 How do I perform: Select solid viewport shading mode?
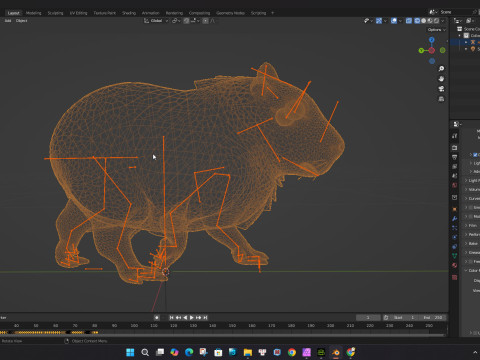pyautogui.click(x=423, y=21)
